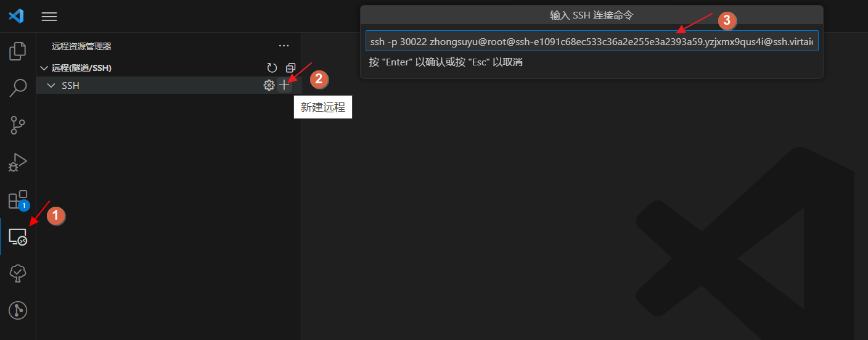
Task: Collapse the SSH tree node
Action: tap(51, 85)
